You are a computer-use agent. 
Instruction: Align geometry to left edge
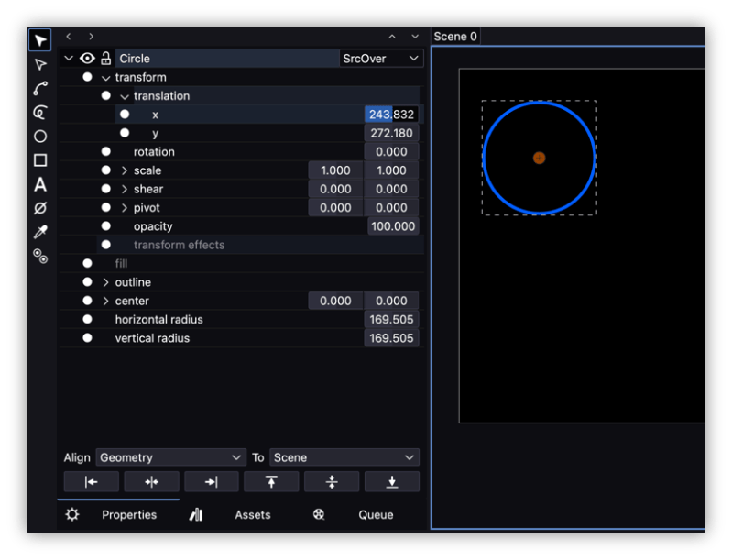tap(91, 481)
